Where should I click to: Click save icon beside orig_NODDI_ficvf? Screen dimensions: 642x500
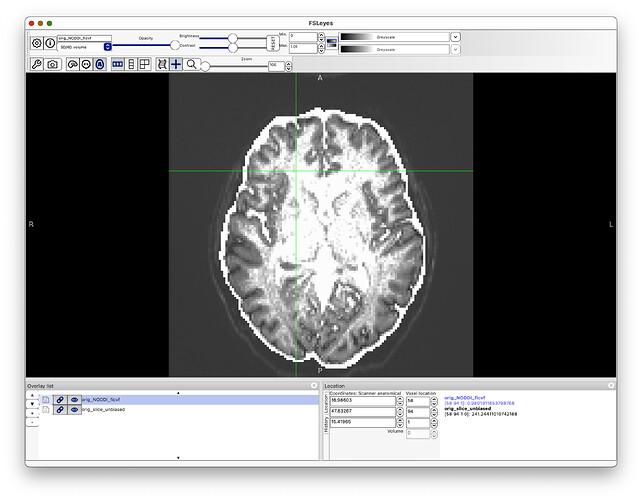[46, 399]
